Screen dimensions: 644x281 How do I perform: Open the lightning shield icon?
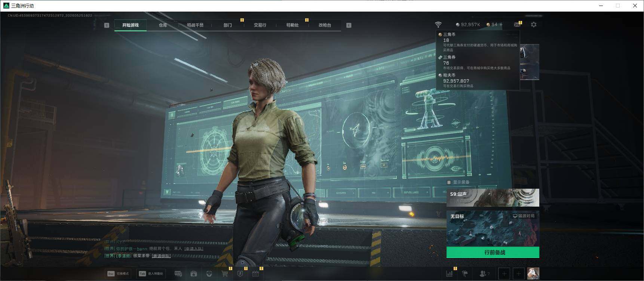coord(240,274)
